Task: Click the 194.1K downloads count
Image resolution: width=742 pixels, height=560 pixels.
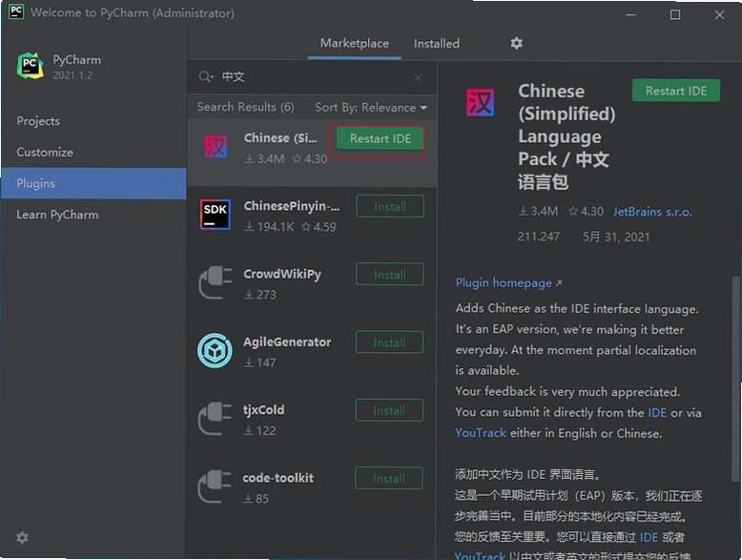Action: (269, 227)
